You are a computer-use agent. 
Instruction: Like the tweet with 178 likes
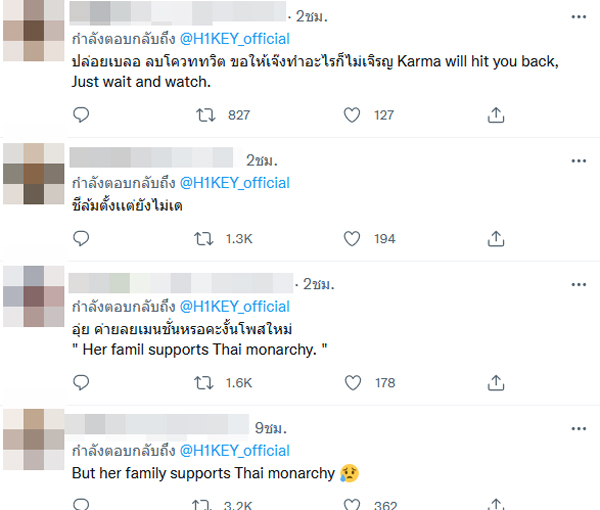(x=351, y=382)
